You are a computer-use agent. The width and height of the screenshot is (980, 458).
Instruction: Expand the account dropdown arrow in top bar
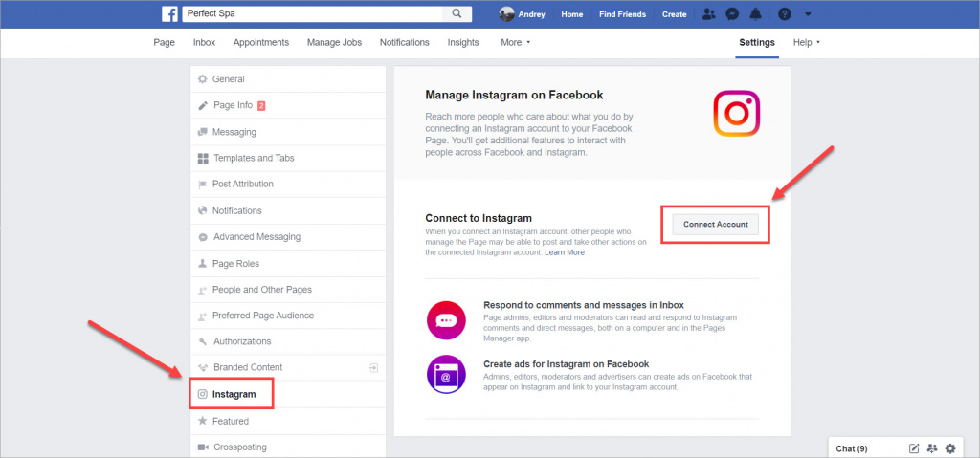pyautogui.click(x=808, y=14)
